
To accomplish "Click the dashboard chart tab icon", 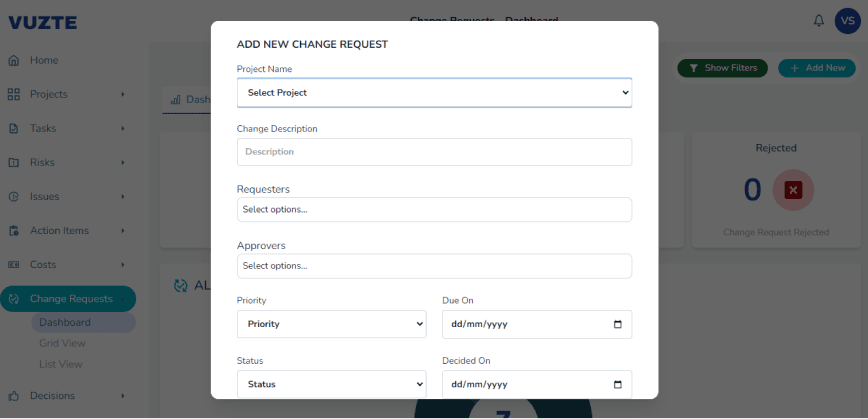I will [175, 100].
